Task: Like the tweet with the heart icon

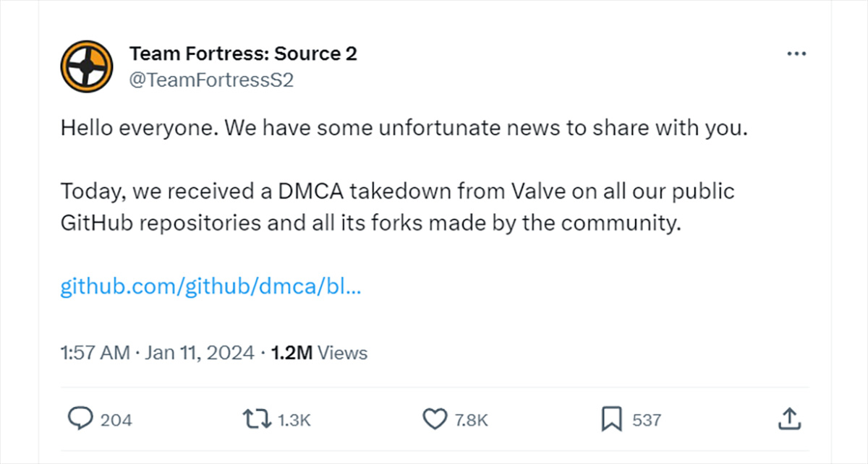Action: [435, 418]
